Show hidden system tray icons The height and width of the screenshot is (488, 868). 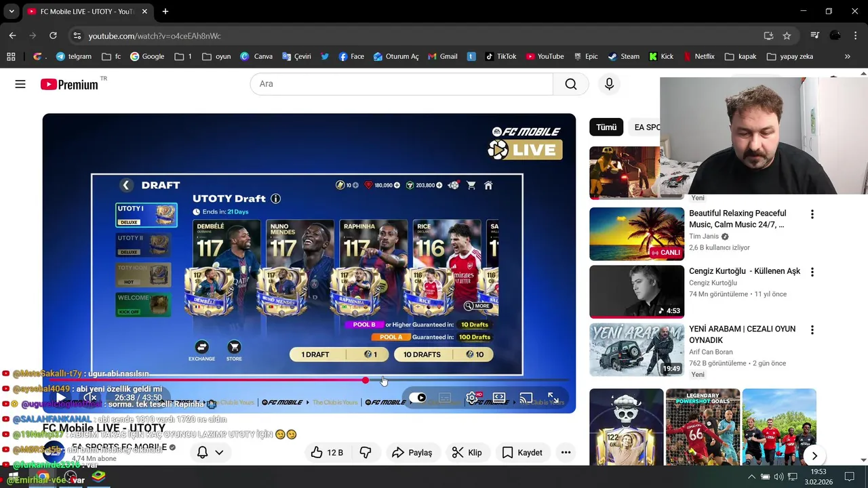[751, 476]
